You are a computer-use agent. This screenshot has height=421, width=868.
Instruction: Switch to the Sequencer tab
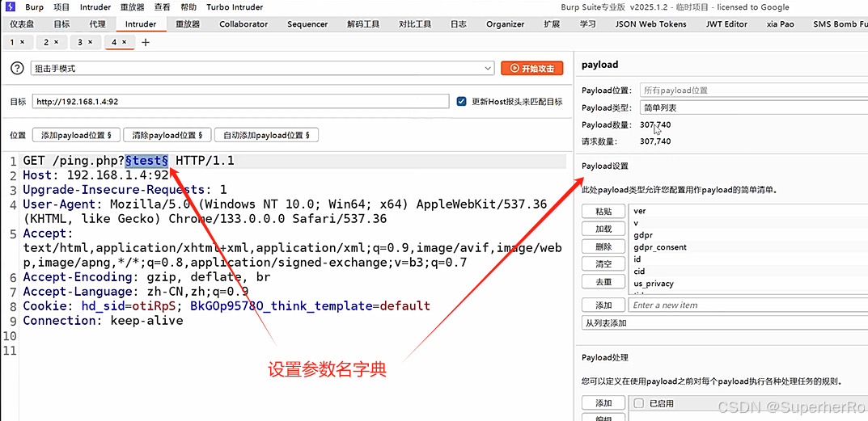click(x=307, y=23)
